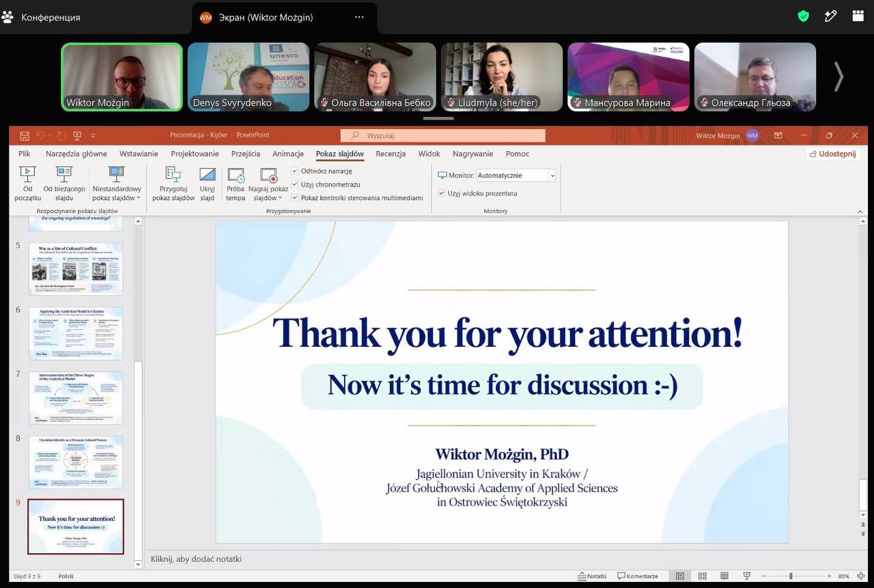Viewport: 874px width, 588px height.
Task: Toggle Użyj widoku prezentera checkbox
Action: [442, 193]
